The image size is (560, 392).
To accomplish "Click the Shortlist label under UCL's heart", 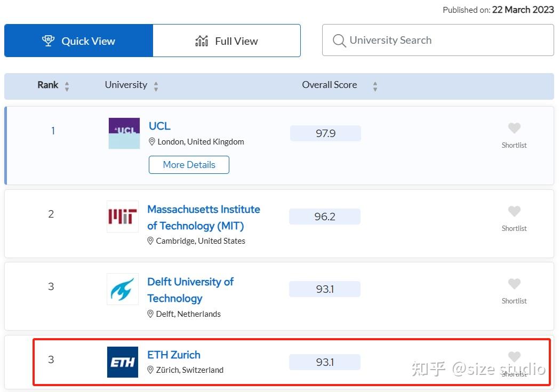I will (514, 145).
